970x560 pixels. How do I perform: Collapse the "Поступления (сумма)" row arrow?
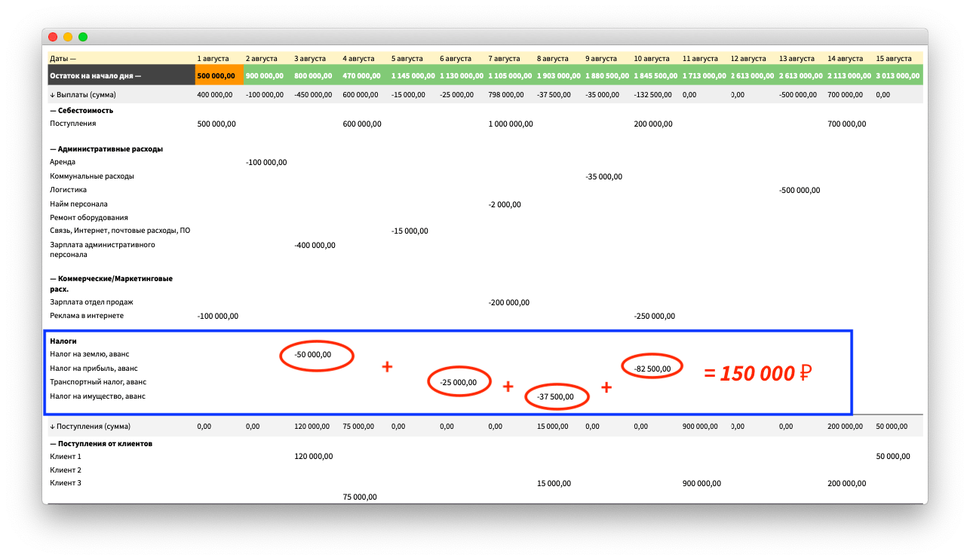(53, 427)
